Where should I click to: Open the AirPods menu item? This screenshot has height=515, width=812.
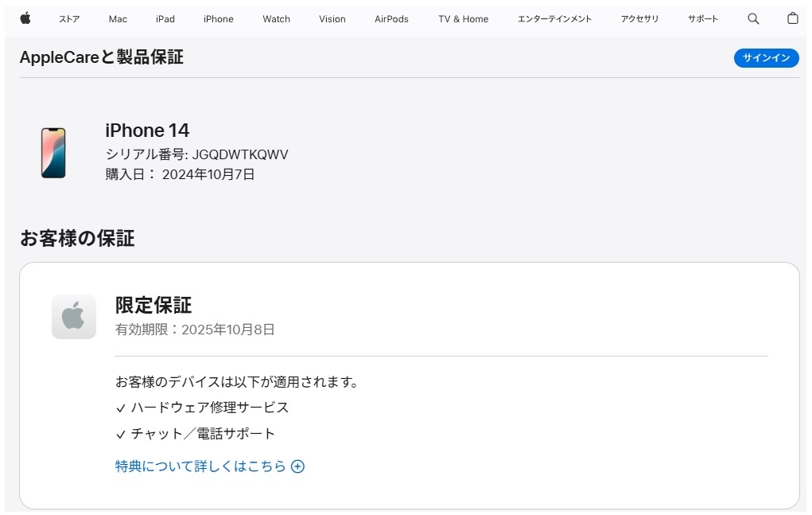click(391, 19)
